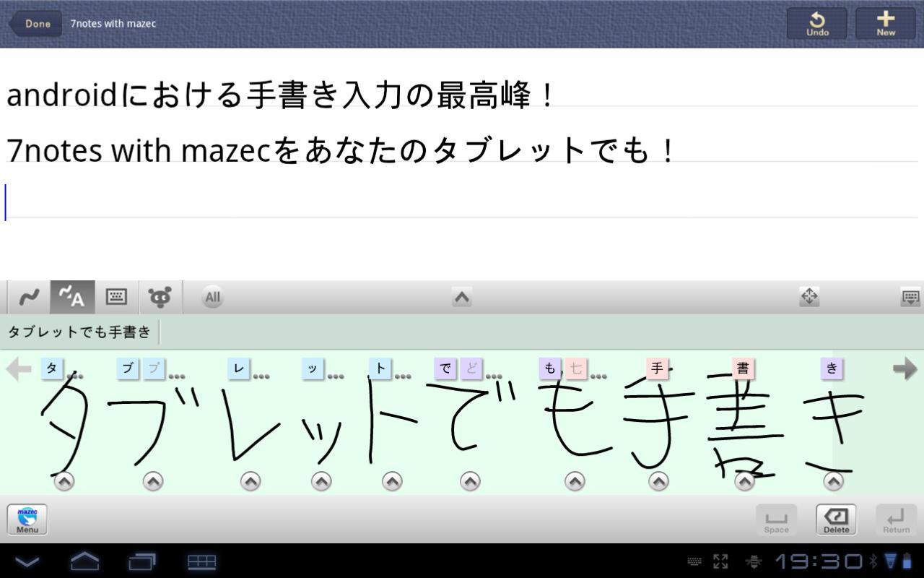Open the mazec Menu

coord(27,519)
